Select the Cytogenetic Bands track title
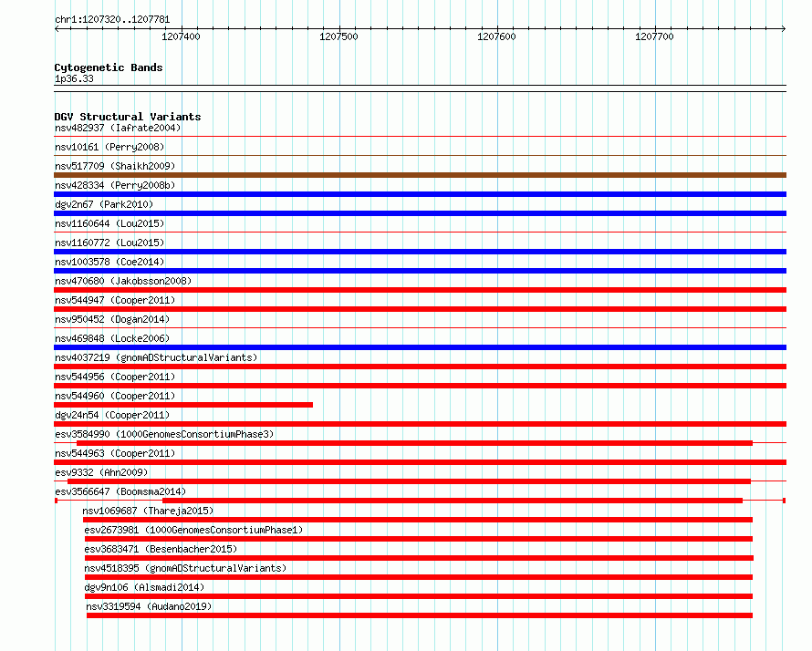 coord(109,67)
